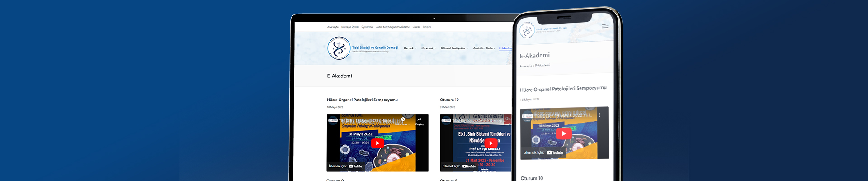Open the Üyelerimiz top link
Image resolution: width=868 pixels, height=181 pixels.
(367, 27)
